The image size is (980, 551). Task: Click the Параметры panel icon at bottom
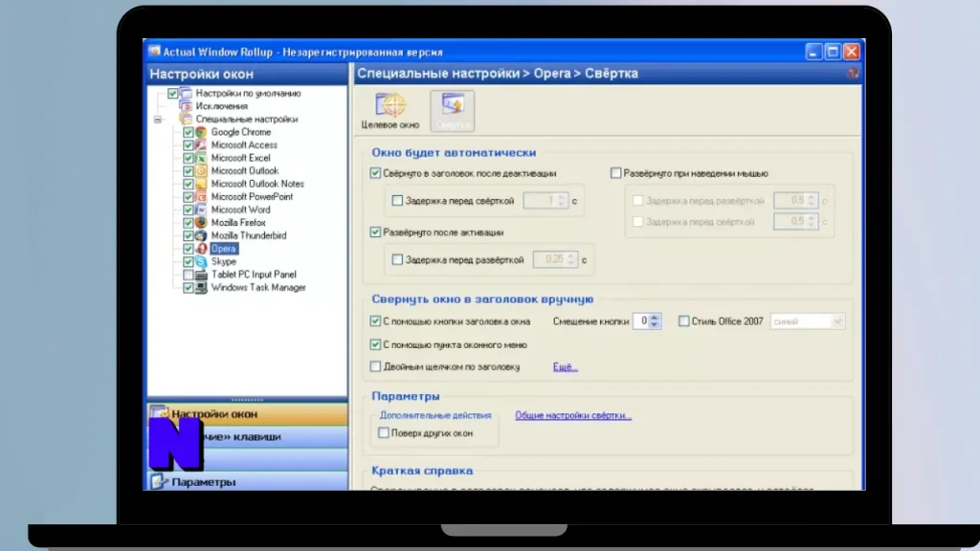point(158,482)
